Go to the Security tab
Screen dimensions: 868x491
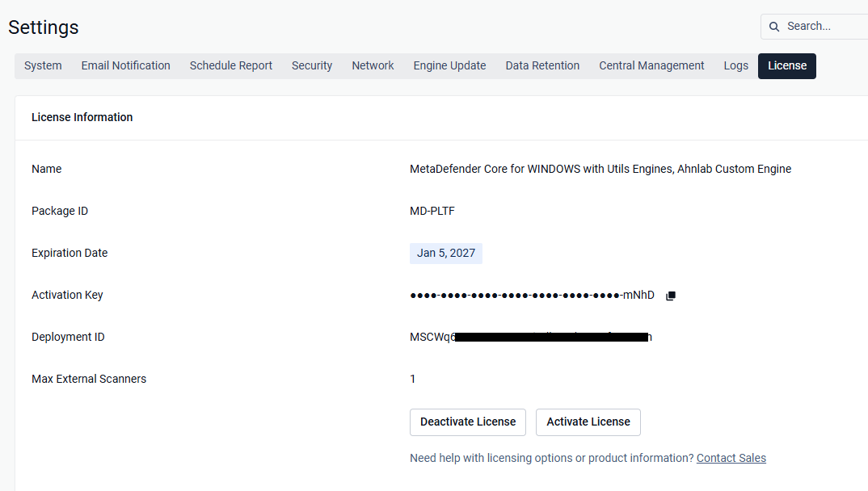click(312, 65)
